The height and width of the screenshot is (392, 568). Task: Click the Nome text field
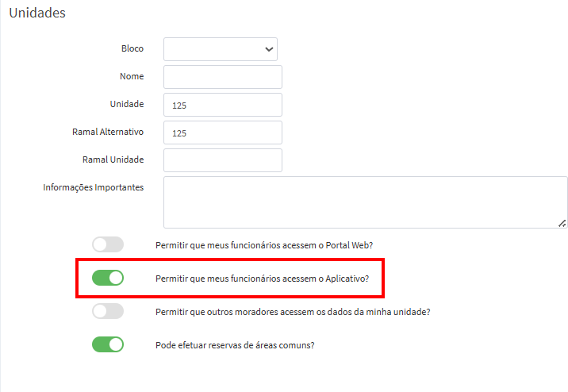click(x=223, y=77)
